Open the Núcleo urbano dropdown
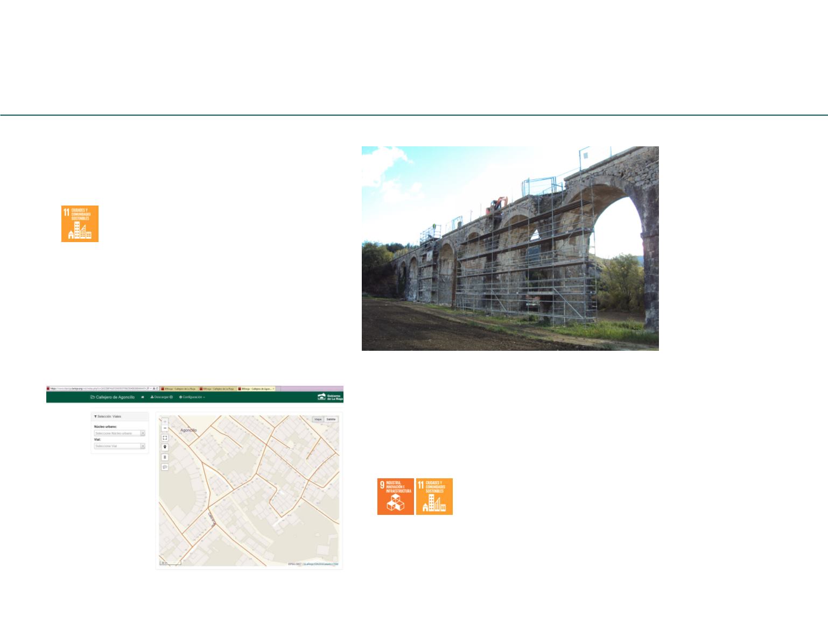The width and height of the screenshot is (828, 644). [x=120, y=433]
